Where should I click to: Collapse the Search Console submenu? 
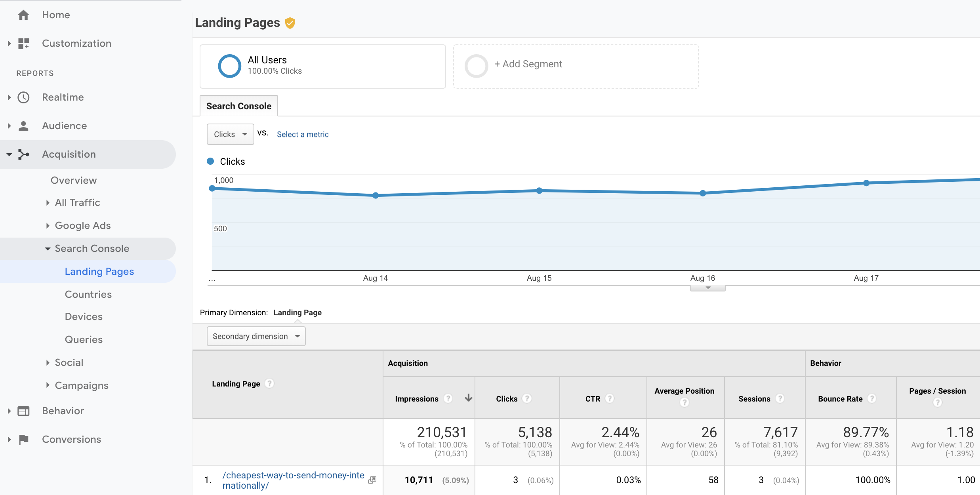click(48, 249)
